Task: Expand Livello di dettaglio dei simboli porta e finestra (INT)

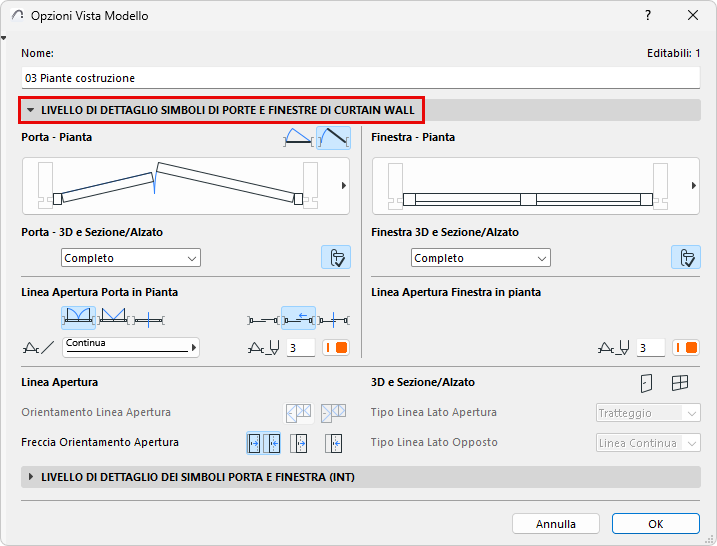Action: click(197, 478)
